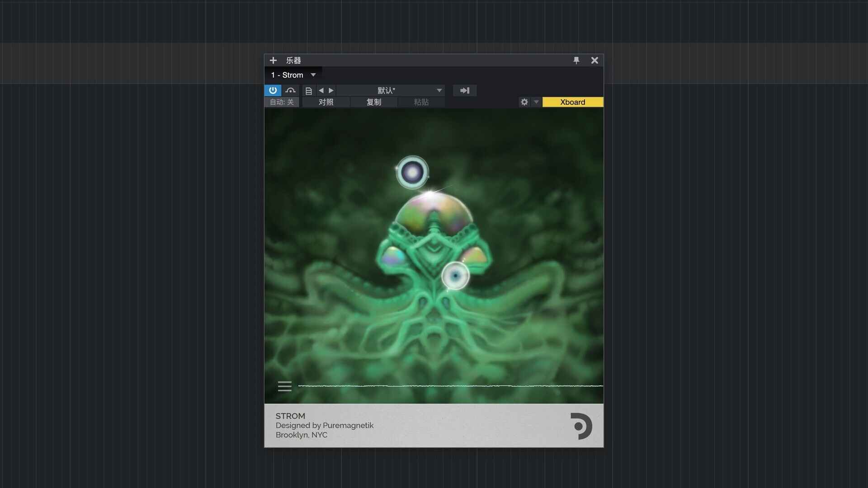Click the plus icon to add an instrument
868x488 pixels.
tap(273, 60)
